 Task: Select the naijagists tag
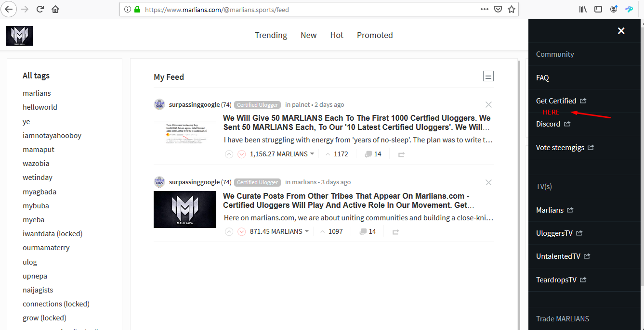pos(38,290)
